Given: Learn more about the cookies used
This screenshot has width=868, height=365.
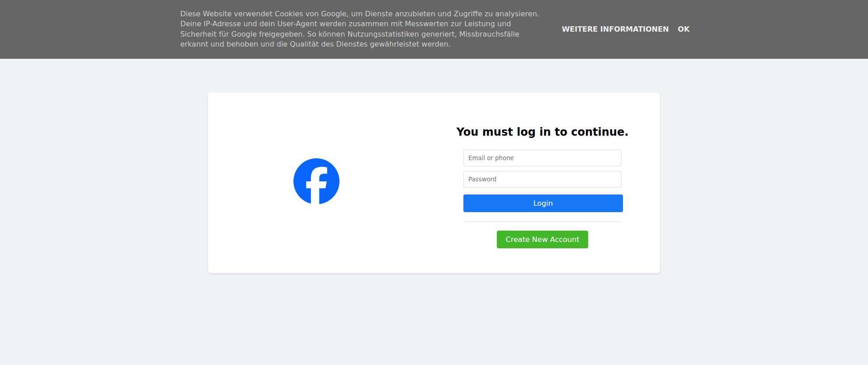Looking at the screenshot, I should pyautogui.click(x=615, y=29).
